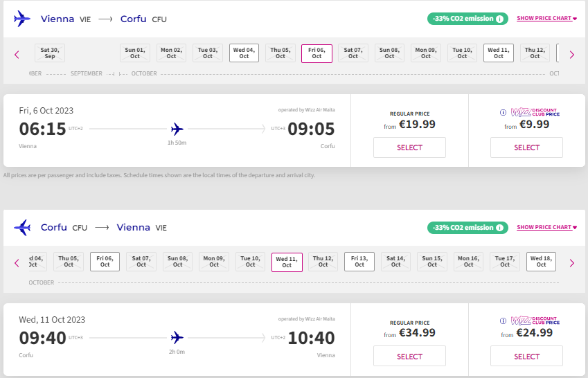Go to later return dates with right arrow
The width and height of the screenshot is (588, 378).
coord(572,263)
